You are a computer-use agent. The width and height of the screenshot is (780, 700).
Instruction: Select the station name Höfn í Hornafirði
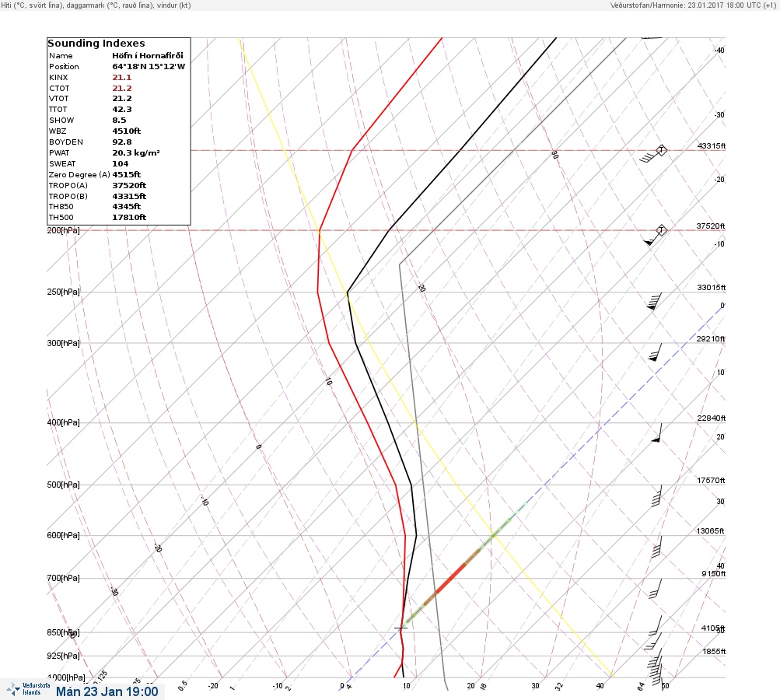(148, 56)
